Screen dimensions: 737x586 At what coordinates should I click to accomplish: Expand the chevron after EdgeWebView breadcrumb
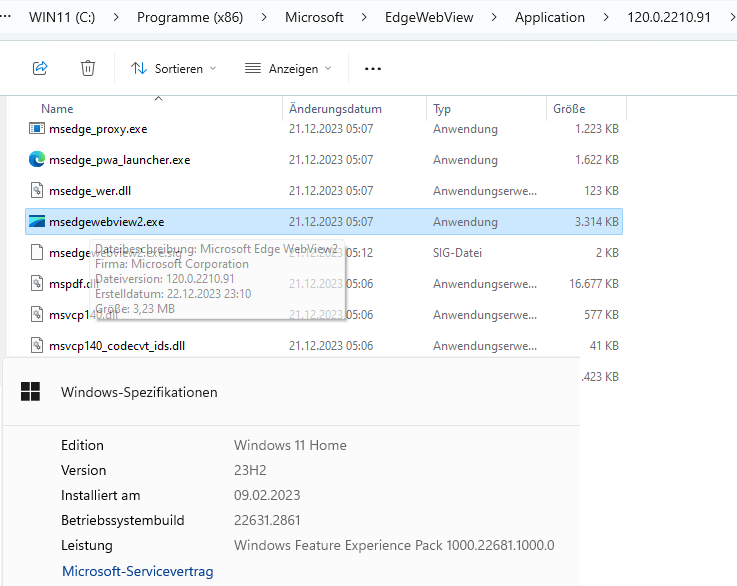point(494,17)
